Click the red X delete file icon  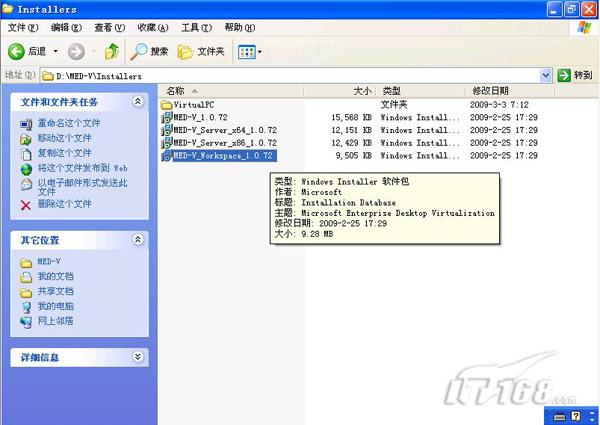(x=26, y=205)
